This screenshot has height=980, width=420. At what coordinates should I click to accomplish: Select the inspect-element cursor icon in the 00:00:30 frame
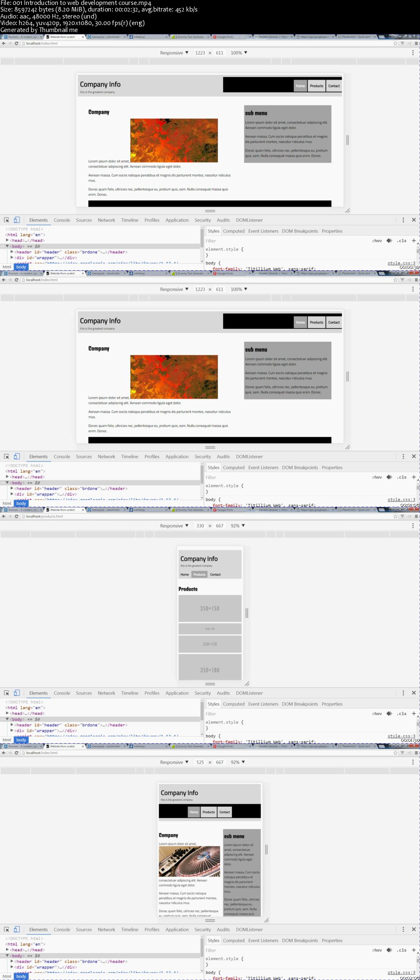7,220
